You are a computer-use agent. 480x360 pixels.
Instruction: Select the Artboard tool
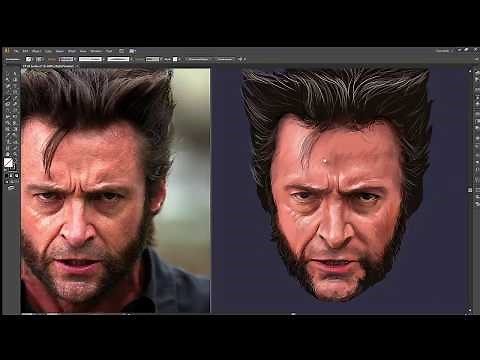(x=7, y=148)
